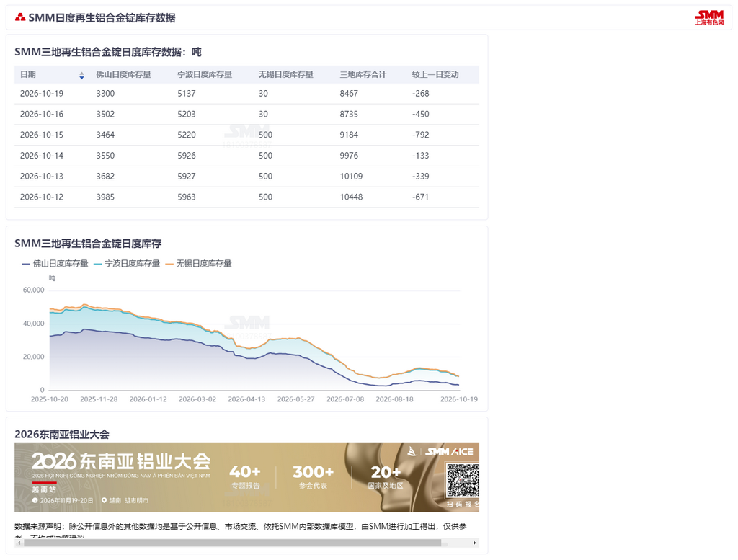
Task: Click the QR code on the banner
Action: pos(463,480)
